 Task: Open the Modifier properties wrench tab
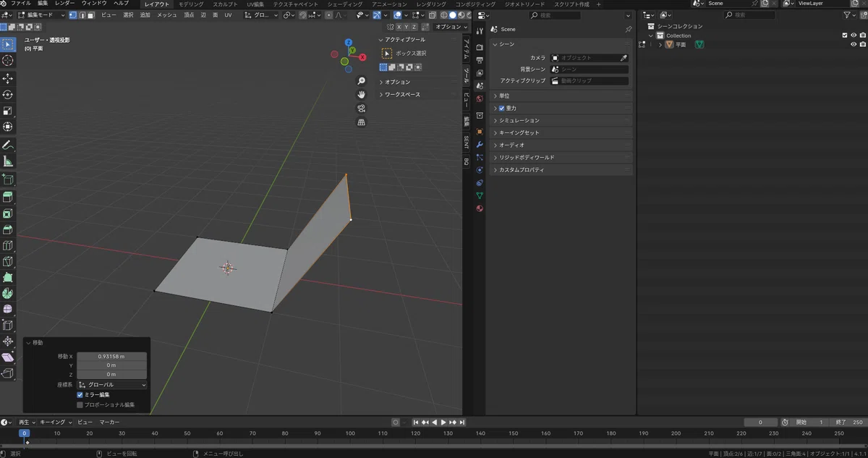(479, 145)
